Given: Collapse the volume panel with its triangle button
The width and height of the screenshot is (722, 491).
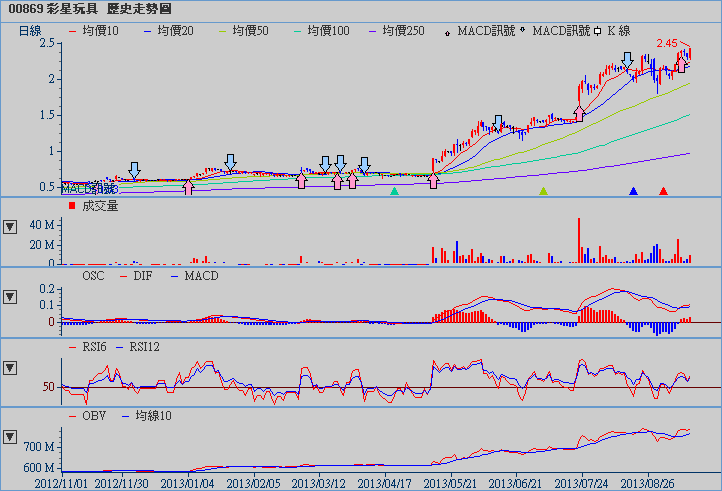Looking at the screenshot, I should (11, 226).
